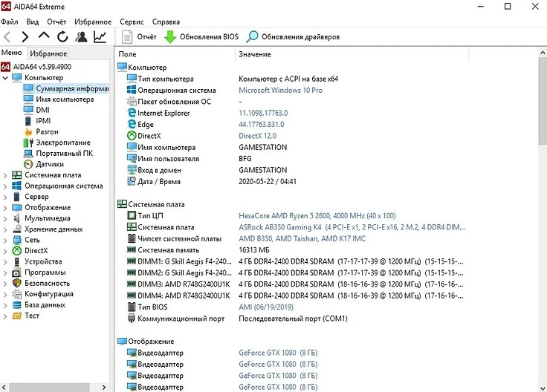Click the vertical scrollbar thumb in details pane
The width and height of the screenshot is (547, 392).
[x=543, y=101]
